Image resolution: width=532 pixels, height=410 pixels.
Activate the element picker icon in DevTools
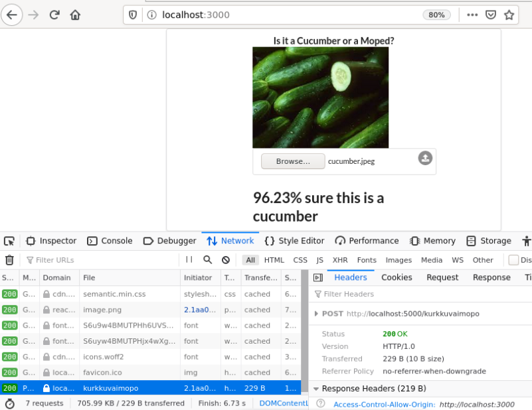click(9, 241)
